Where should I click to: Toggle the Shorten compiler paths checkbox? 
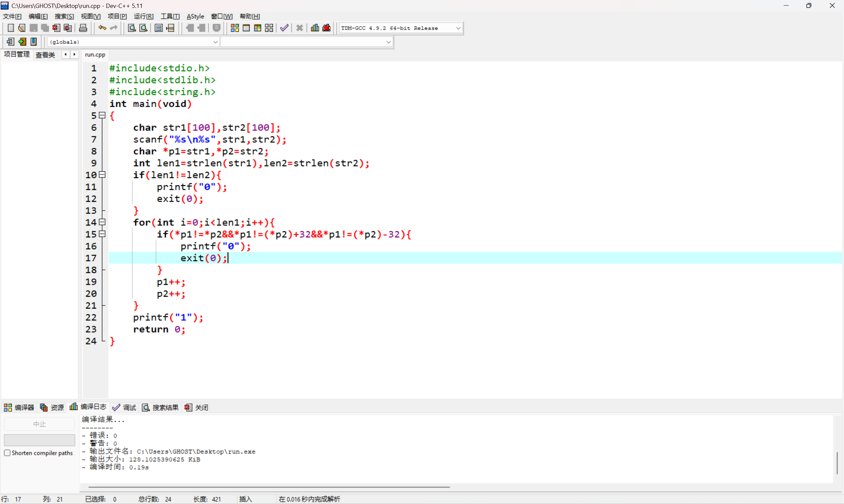7,453
